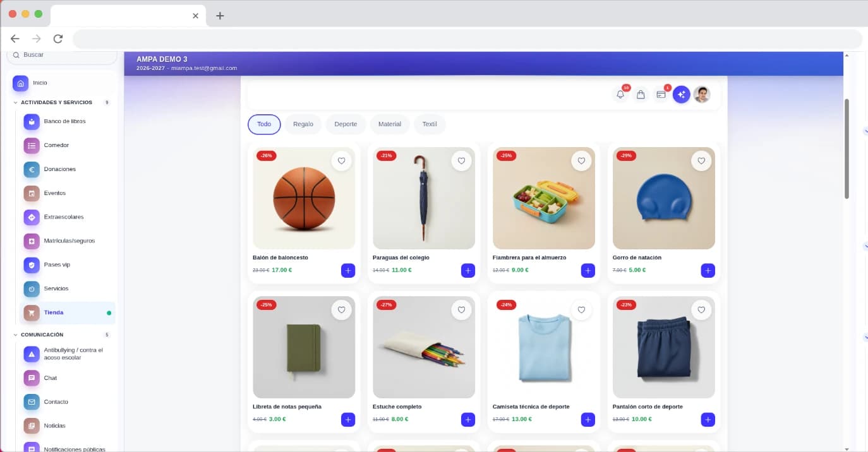Open Chat sidebar icon
868x452 pixels.
click(32, 378)
